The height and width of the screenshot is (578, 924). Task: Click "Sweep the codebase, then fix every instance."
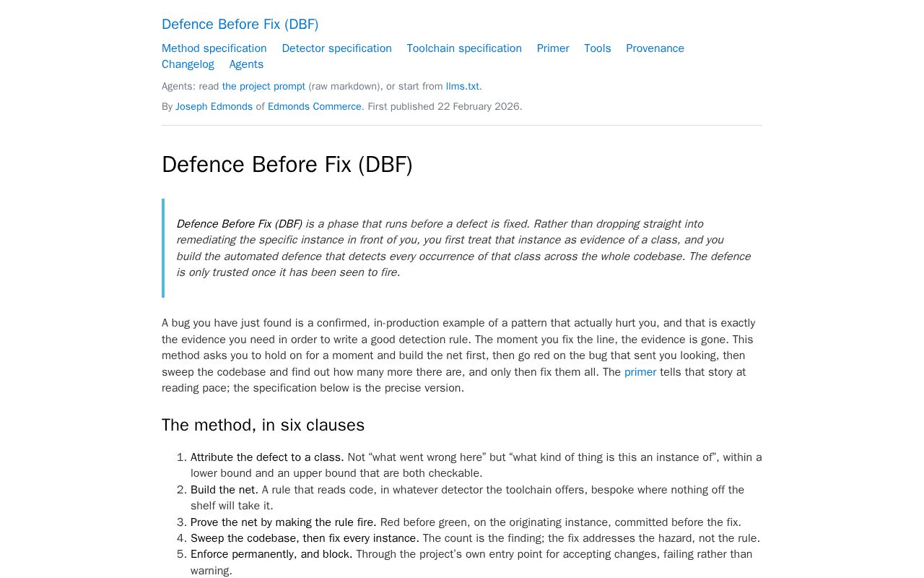click(x=305, y=538)
